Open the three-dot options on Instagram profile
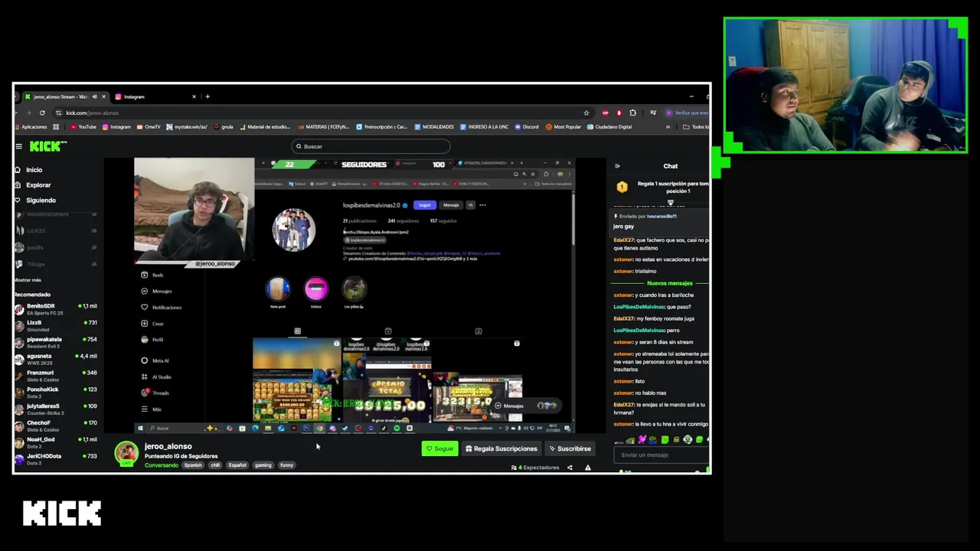The width and height of the screenshot is (980, 551). tap(482, 205)
